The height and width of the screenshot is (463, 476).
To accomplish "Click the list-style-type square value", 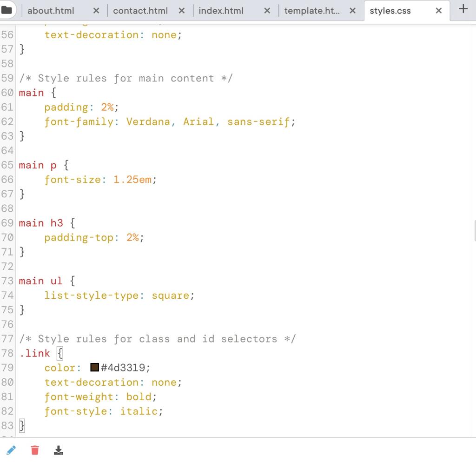I will (x=172, y=295).
